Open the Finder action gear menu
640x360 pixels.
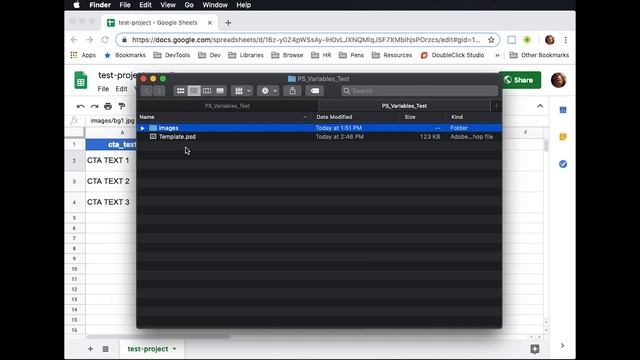[268, 91]
